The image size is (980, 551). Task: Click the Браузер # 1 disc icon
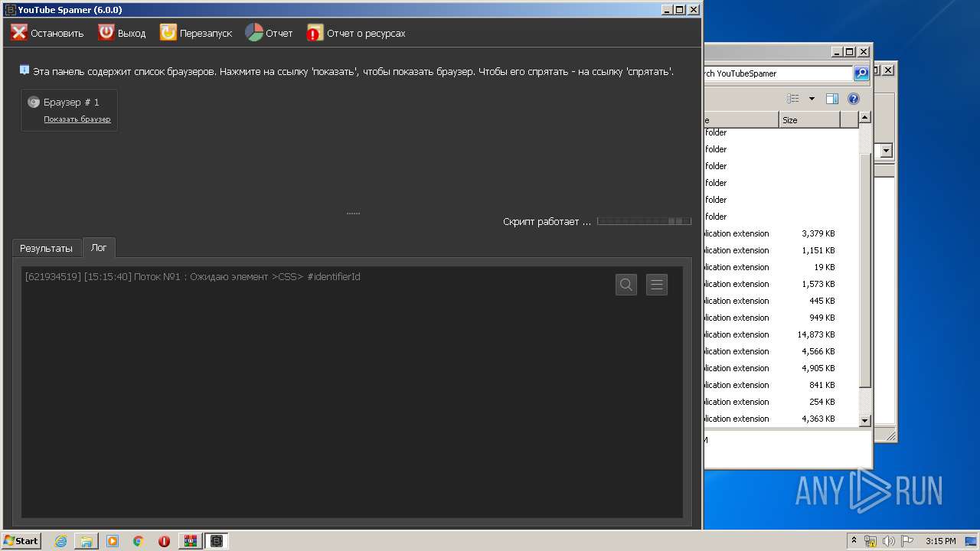point(34,102)
